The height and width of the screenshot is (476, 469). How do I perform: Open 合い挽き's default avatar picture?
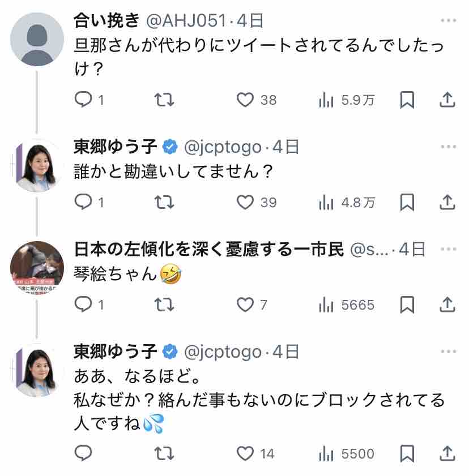[37, 39]
